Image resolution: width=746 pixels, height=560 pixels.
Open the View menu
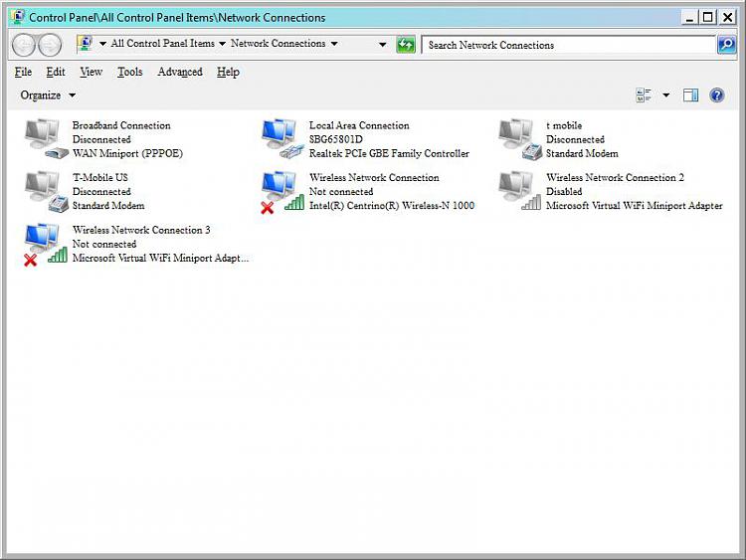[91, 72]
